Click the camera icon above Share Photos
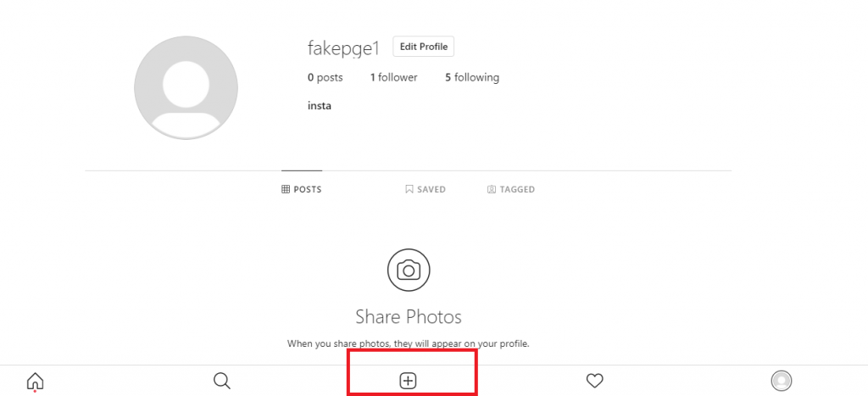The image size is (868, 396). point(409,271)
